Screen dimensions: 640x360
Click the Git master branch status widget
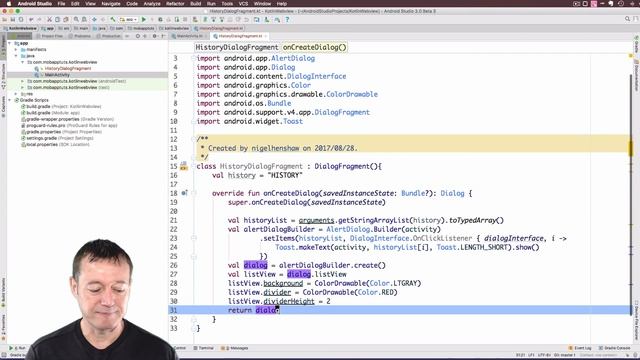point(565,355)
